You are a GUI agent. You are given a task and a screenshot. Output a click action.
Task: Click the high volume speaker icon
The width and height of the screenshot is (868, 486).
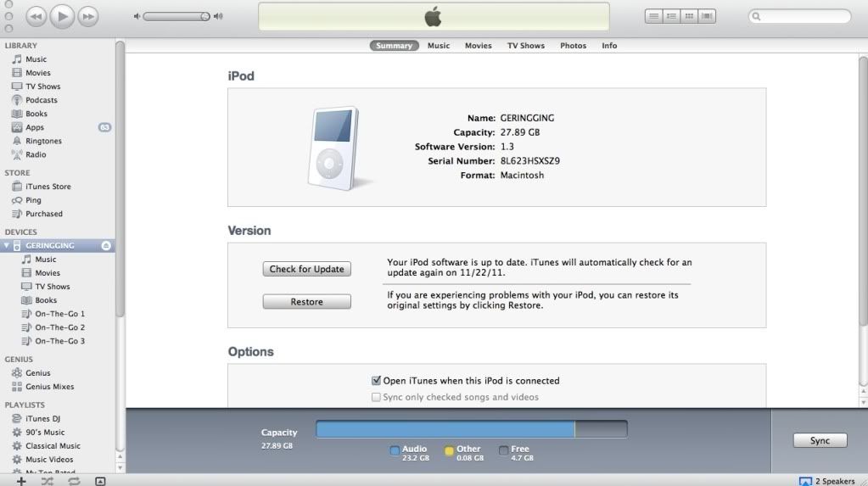(218, 17)
